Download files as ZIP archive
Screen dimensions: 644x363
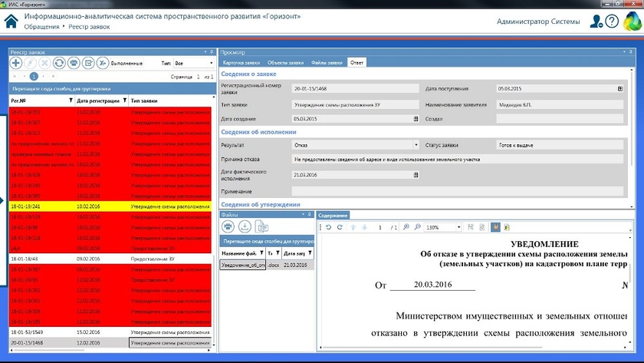pos(261,226)
